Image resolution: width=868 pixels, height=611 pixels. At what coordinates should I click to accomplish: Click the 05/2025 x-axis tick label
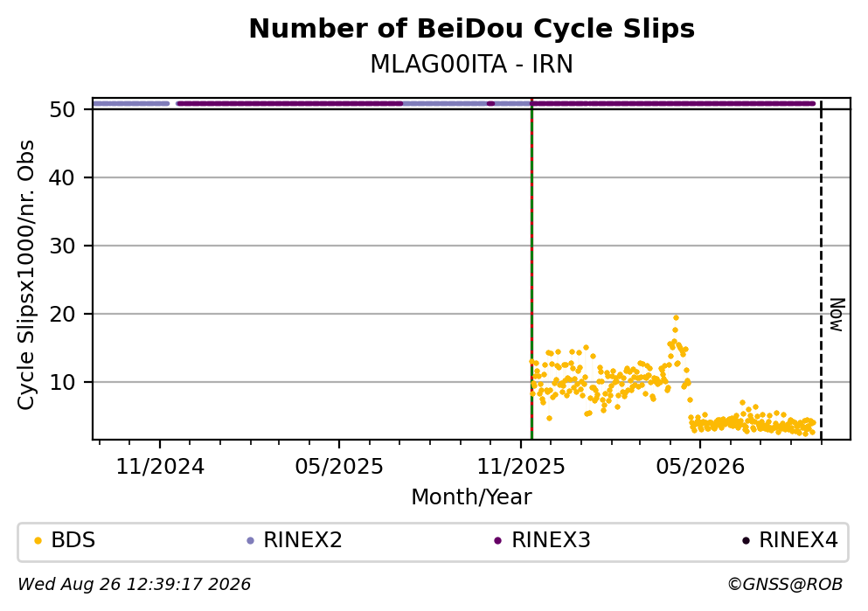tap(339, 467)
